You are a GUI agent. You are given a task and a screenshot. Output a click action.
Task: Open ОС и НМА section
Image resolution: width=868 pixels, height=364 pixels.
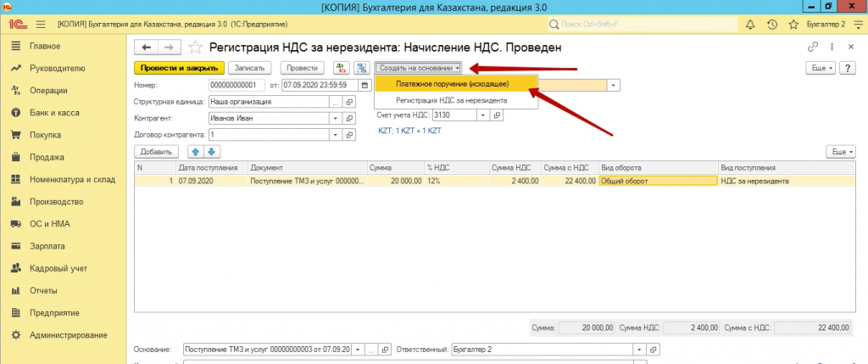point(50,224)
